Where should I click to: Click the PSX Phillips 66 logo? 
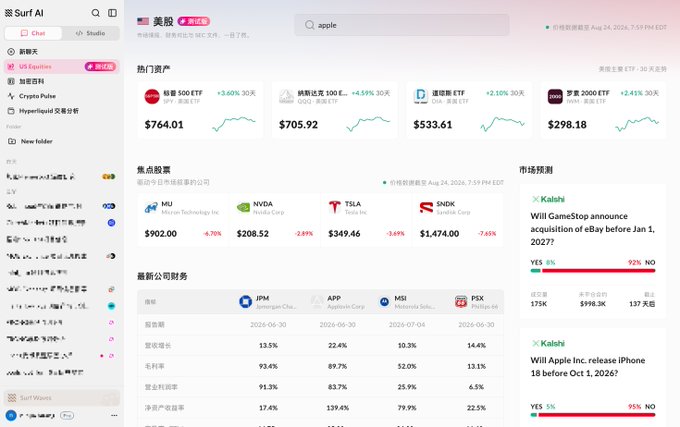(461, 302)
